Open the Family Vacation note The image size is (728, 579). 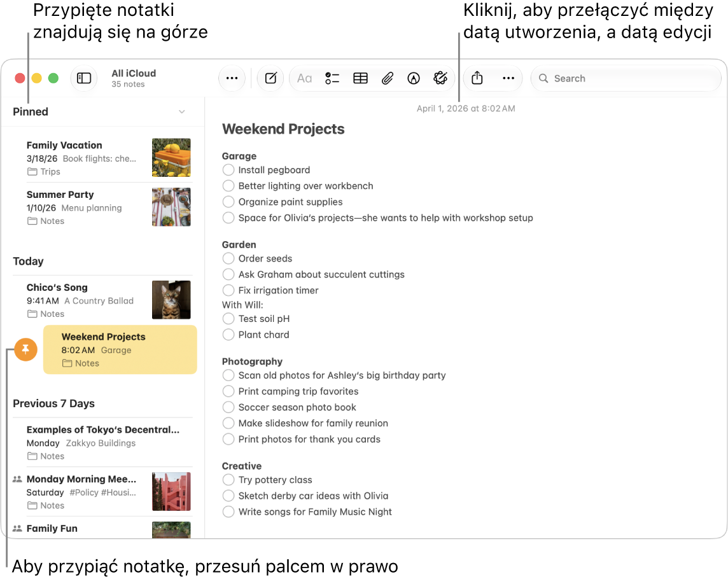pos(102,158)
